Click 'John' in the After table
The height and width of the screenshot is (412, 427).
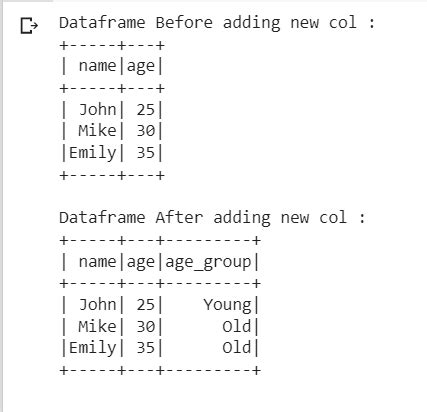tap(98, 305)
